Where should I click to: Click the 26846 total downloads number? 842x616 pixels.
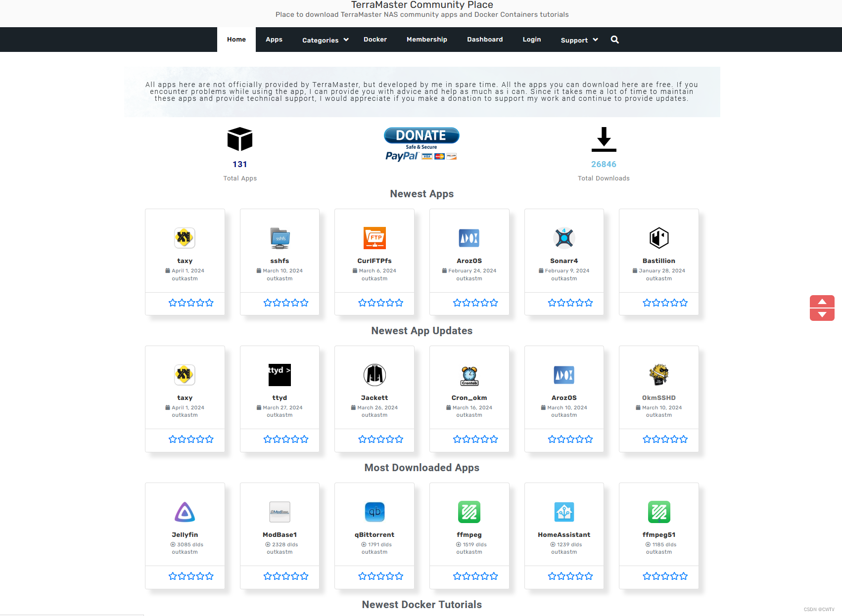[604, 164]
